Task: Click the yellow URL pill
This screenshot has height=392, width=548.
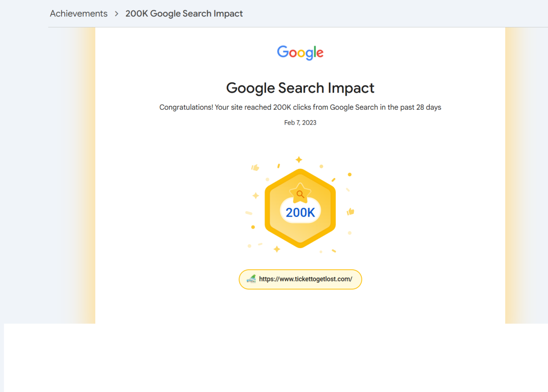Action: pos(300,279)
